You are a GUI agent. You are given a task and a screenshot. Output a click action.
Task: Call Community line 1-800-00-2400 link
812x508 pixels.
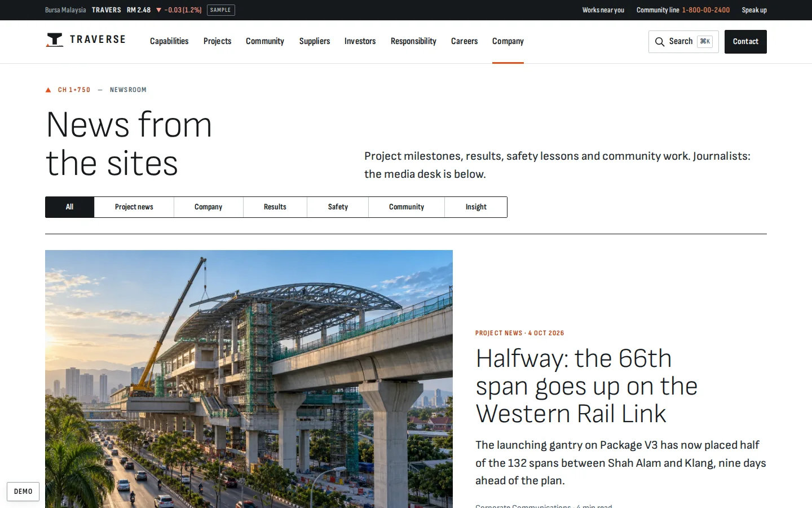(683, 10)
